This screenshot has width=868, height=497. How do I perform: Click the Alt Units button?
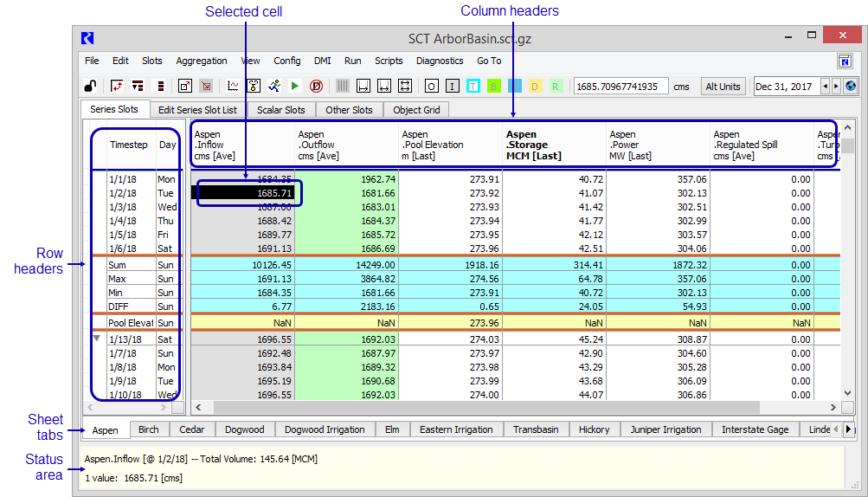(x=723, y=86)
